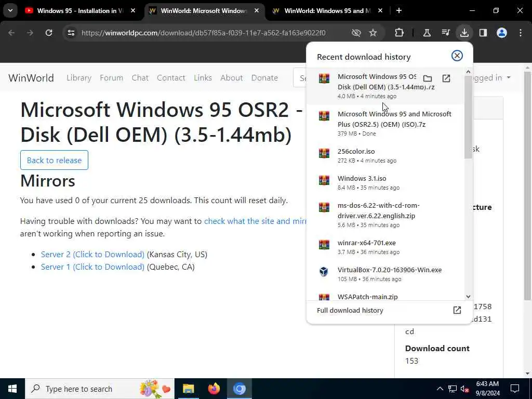532x399 pixels.
Task: Follow check what the site and mirrors link
Action: click(255, 221)
